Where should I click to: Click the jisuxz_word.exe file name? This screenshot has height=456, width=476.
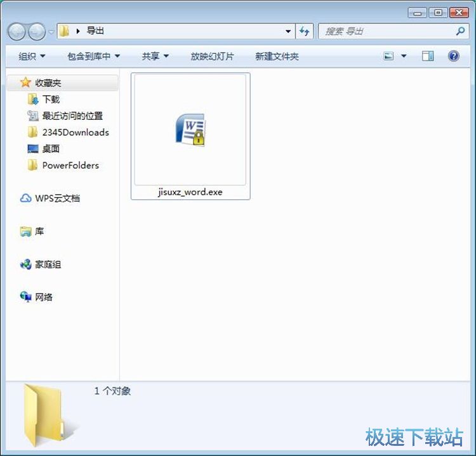coord(190,192)
